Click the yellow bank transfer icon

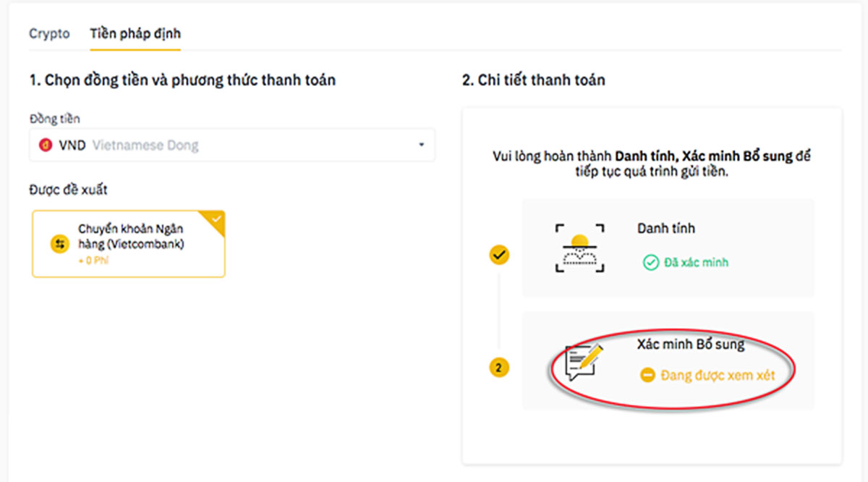click(x=59, y=245)
